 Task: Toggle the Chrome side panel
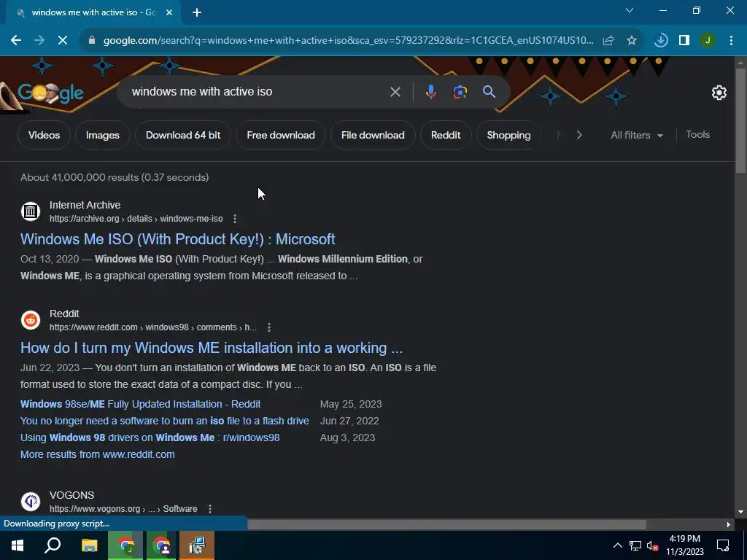click(x=684, y=41)
